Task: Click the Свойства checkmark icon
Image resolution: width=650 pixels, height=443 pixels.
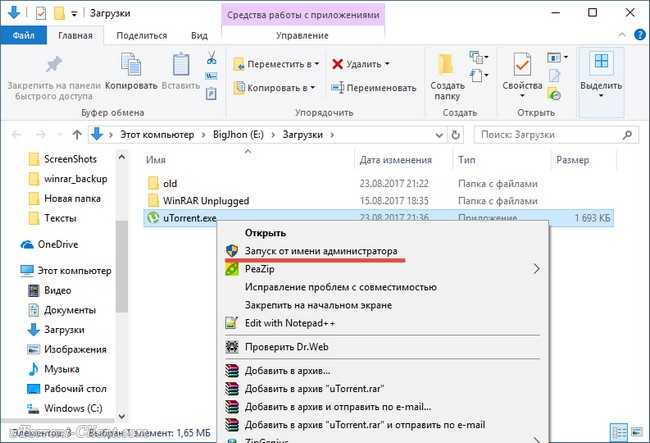Action: (x=522, y=64)
